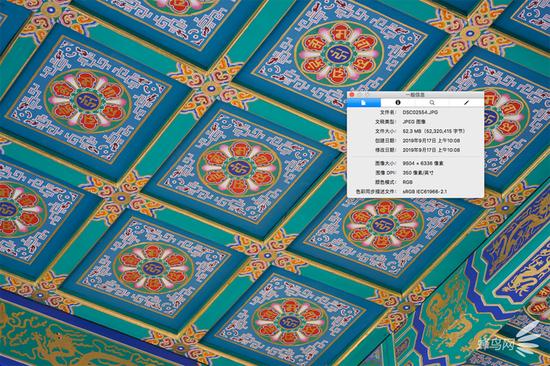Select the modification date value

(x=431, y=150)
